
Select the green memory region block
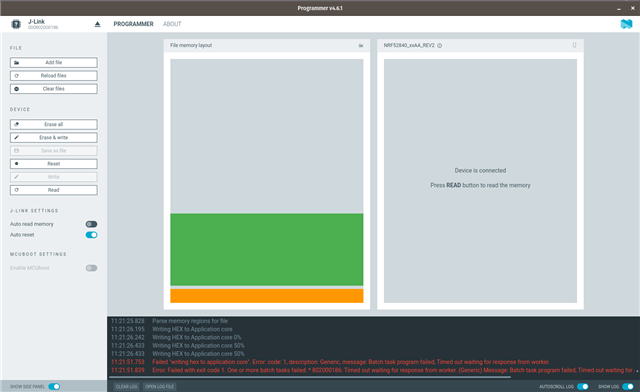pyautogui.click(x=267, y=249)
